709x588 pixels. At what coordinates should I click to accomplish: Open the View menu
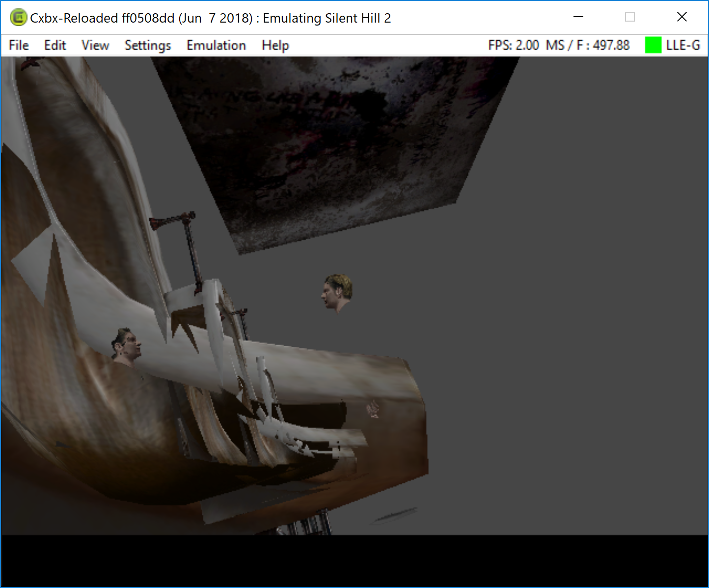coord(95,45)
